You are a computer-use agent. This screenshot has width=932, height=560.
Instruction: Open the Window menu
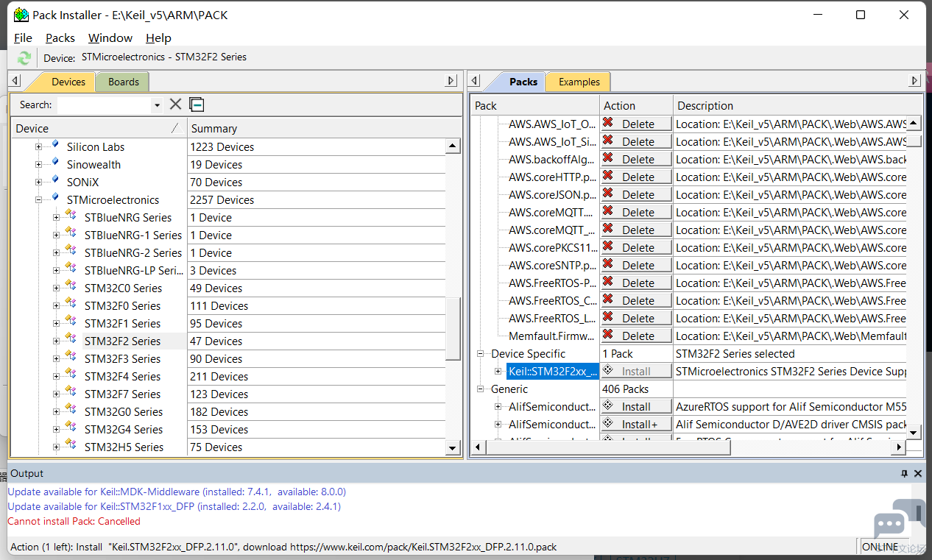coord(110,38)
